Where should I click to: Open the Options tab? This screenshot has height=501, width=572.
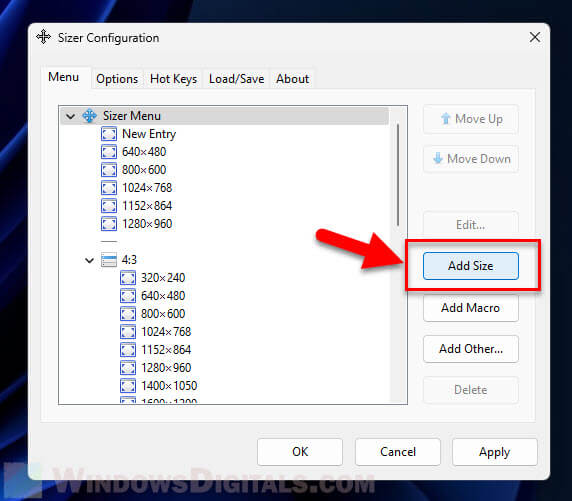pos(117,79)
